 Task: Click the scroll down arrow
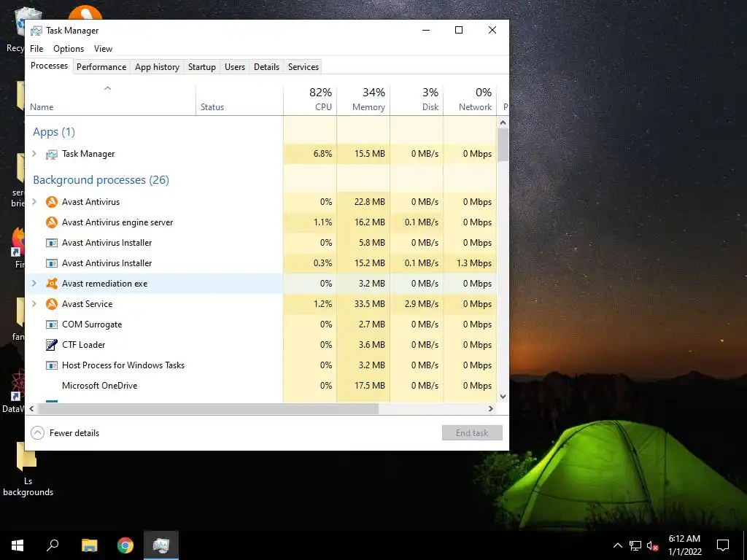[503, 396]
